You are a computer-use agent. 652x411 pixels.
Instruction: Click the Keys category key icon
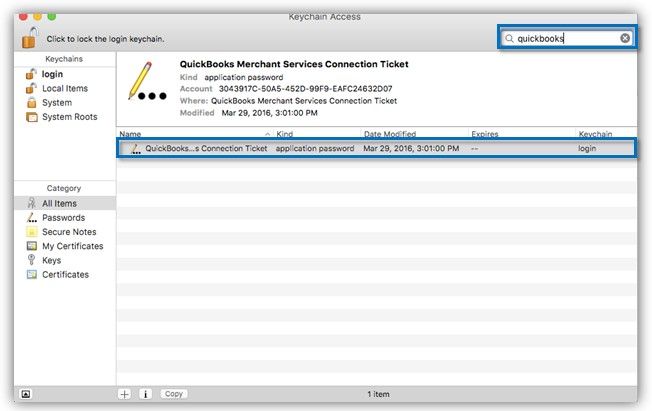click(31, 260)
